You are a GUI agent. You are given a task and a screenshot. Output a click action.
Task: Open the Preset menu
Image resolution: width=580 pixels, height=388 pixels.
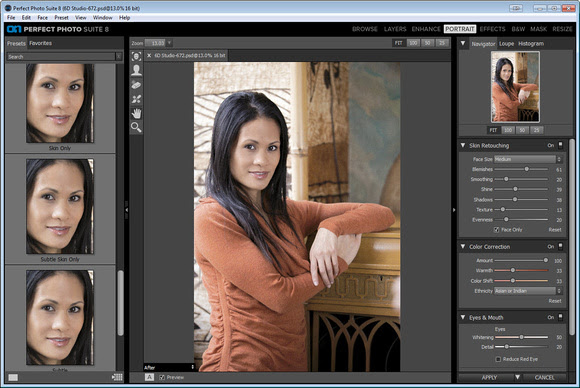point(61,17)
